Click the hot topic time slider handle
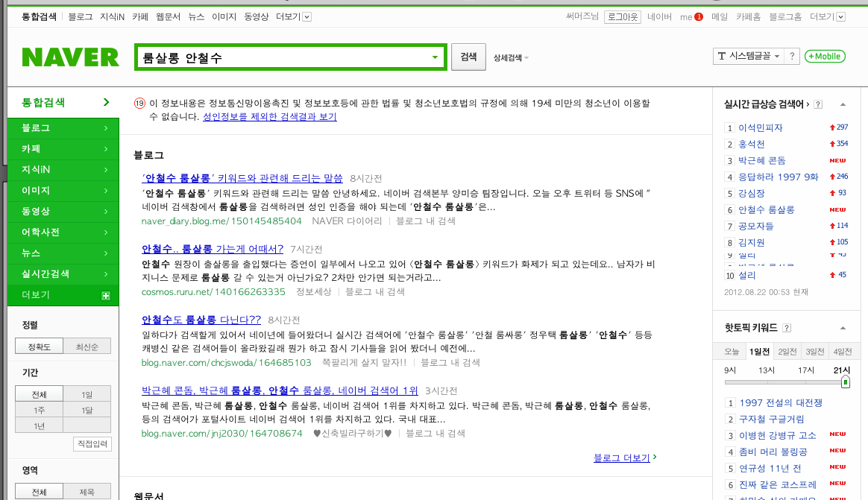868x500 pixels. click(x=846, y=382)
